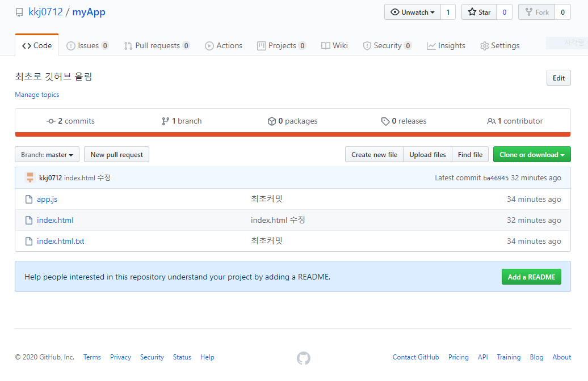Open the 0 releases link
This screenshot has height=381, width=588.
click(x=404, y=121)
